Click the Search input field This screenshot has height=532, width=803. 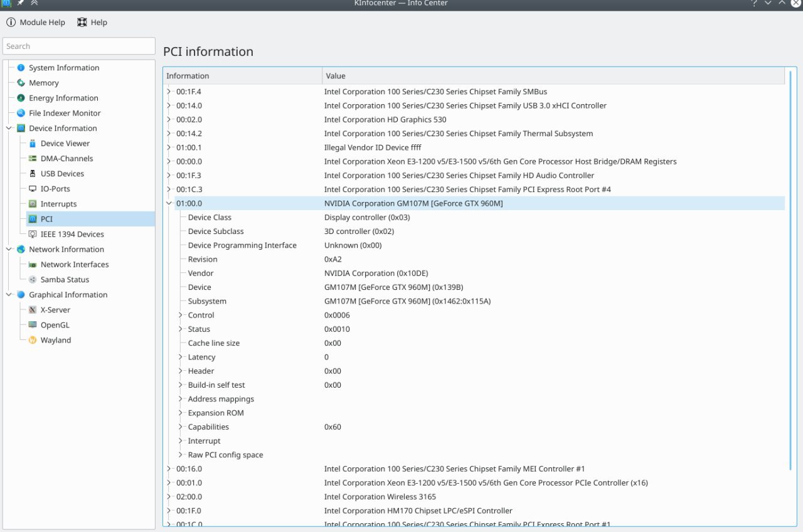79,46
